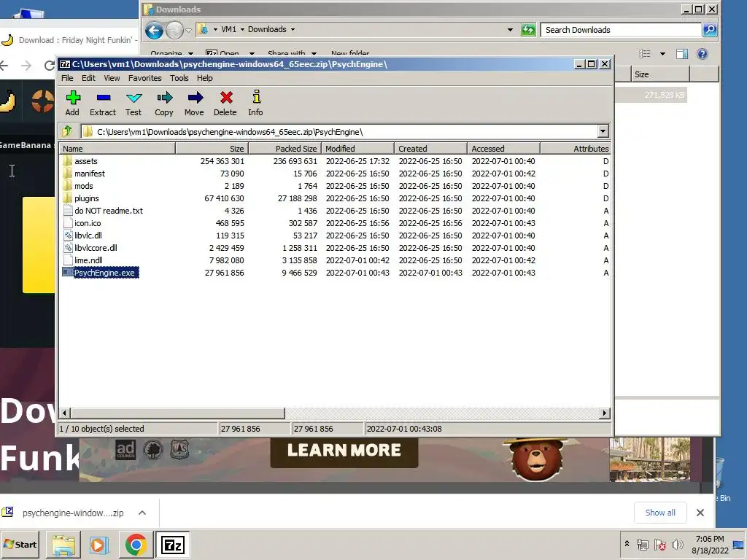Click right arrow of horizontal scrollbar
Screen dimensions: 747x560
pos(605,413)
